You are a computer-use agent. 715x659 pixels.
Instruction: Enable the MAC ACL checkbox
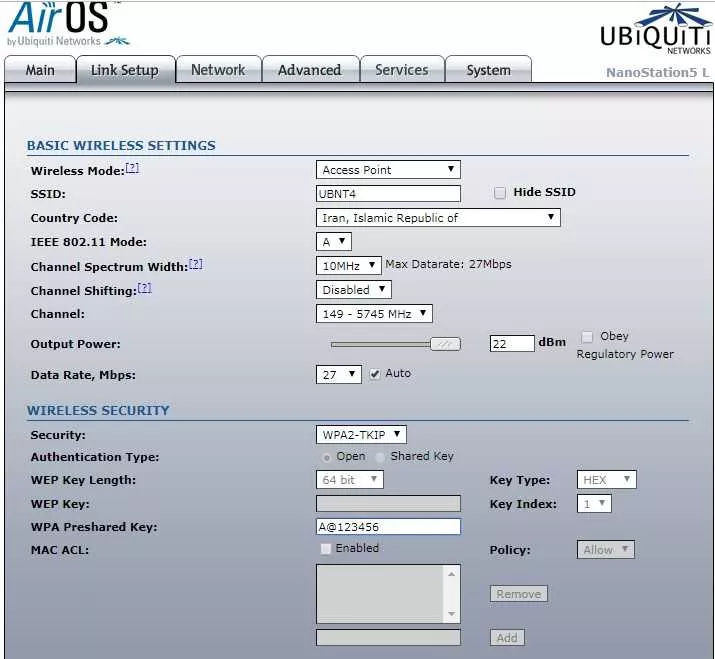326,549
